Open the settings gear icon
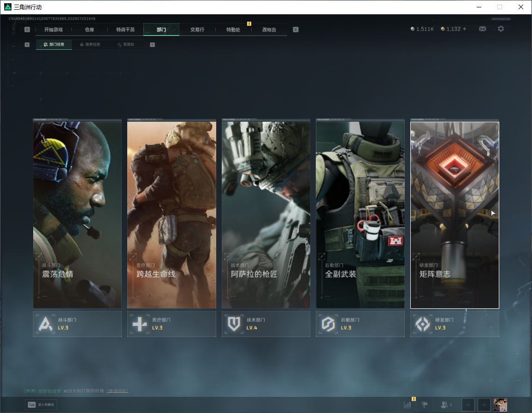 tap(501, 29)
